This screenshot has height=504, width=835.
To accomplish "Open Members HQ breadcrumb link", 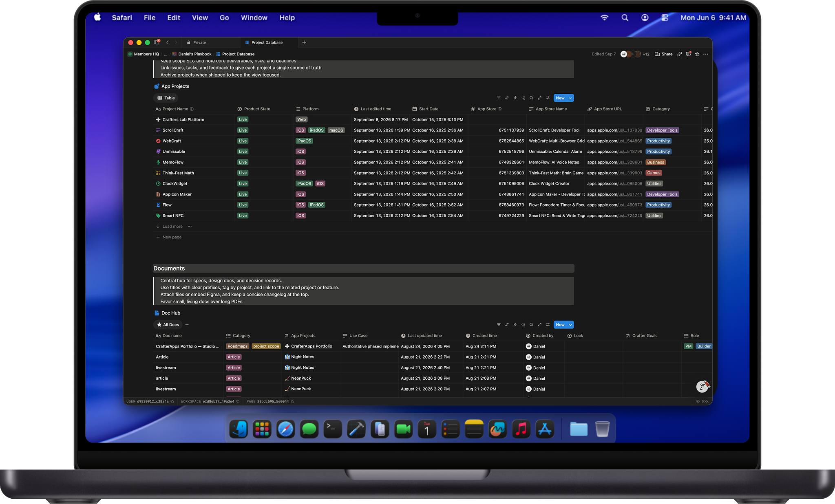I will click(x=143, y=54).
